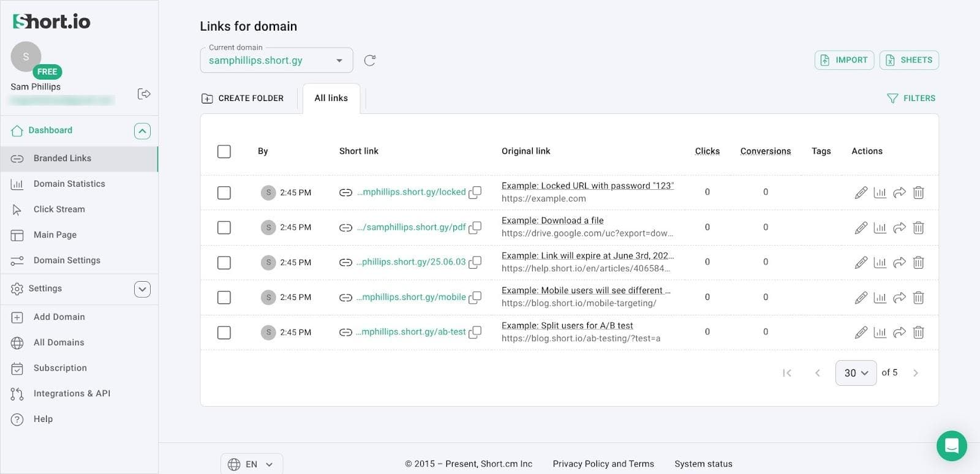The width and height of the screenshot is (980, 474).
Task: Click CREATE FOLDER
Action: click(x=243, y=98)
